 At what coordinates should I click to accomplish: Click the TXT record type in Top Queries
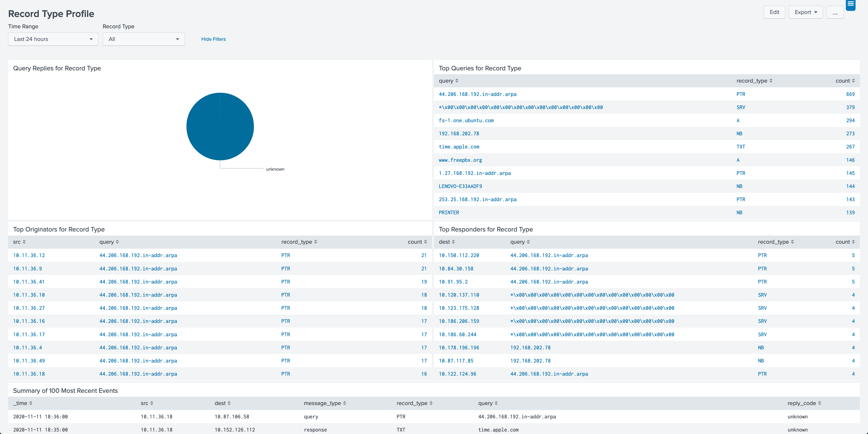(x=741, y=147)
